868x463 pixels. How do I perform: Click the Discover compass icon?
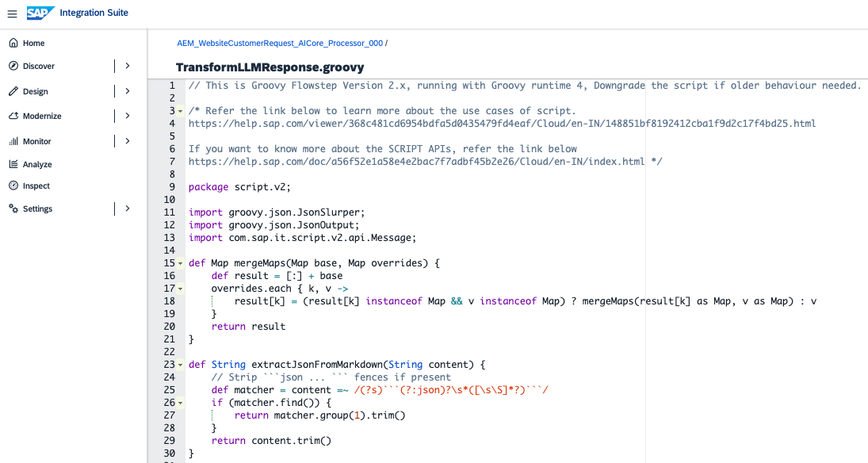[x=13, y=66]
